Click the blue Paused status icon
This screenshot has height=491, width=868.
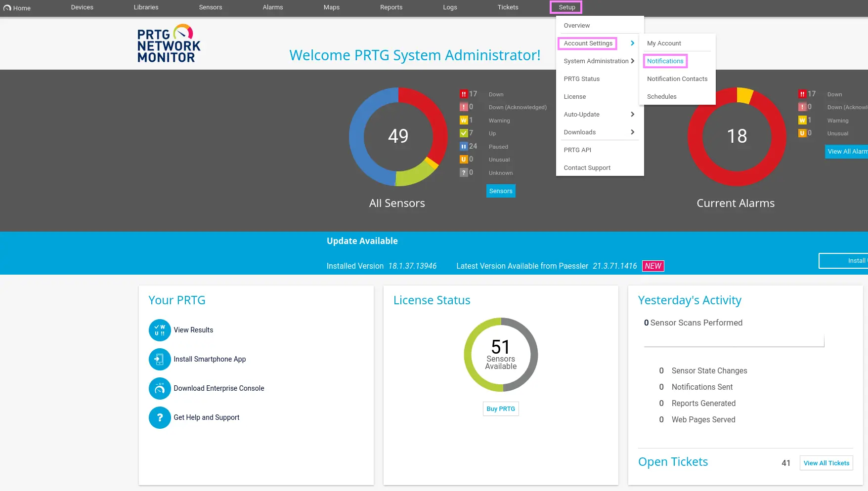click(463, 146)
